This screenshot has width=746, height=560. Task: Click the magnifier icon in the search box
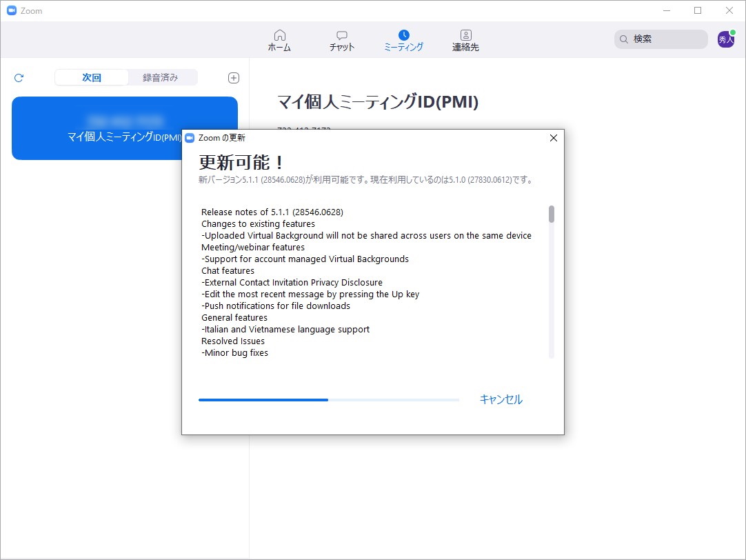tap(623, 39)
